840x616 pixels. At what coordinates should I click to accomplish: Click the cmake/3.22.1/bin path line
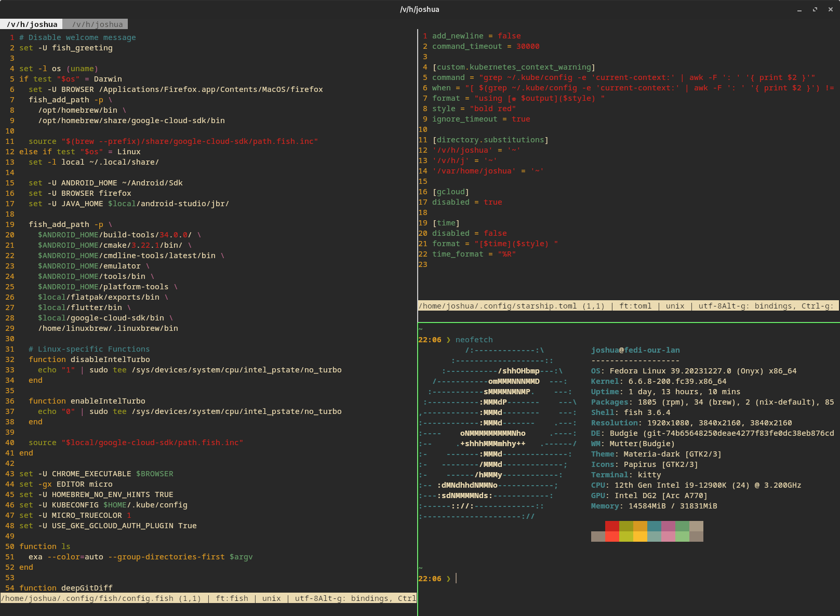115,245
